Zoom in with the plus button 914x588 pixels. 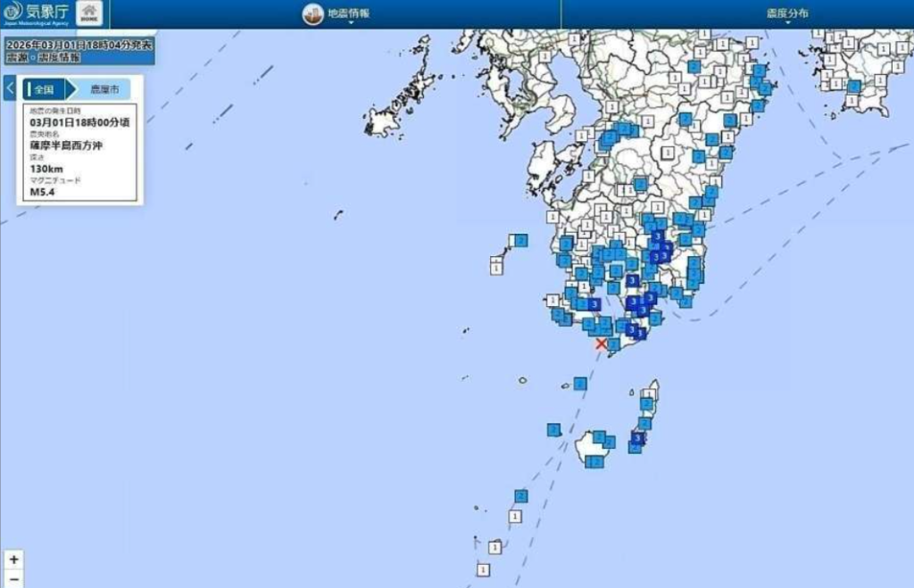[x=13, y=559]
